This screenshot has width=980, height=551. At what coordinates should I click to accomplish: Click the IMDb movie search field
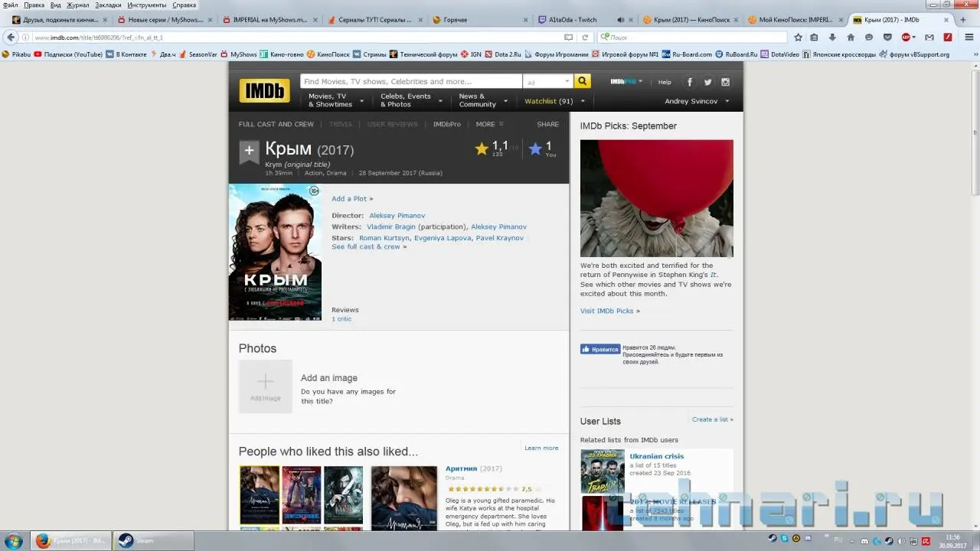[411, 81]
